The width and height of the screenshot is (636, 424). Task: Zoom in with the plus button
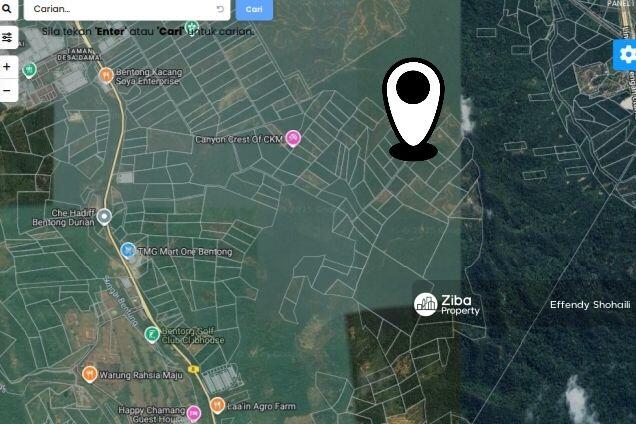pyautogui.click(x=7, y=67)
